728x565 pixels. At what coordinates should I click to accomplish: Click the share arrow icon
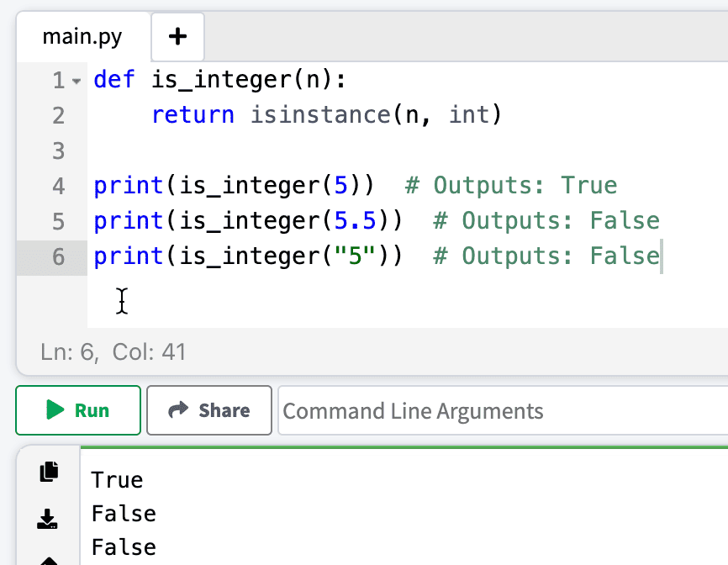pos(180,410)
